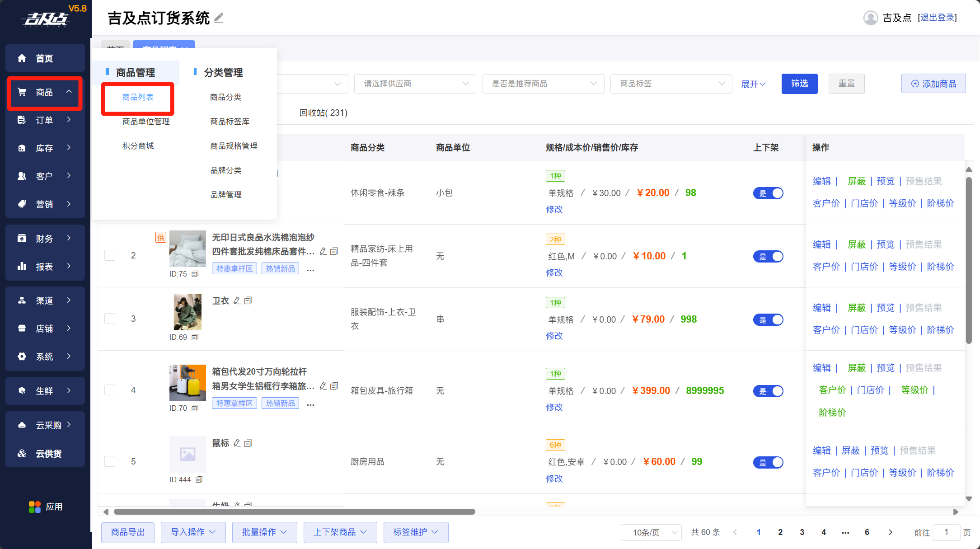The image size is (980, 549).
Task: Open 品牌管理 menu entry
Action: click(x=225, y=195)
